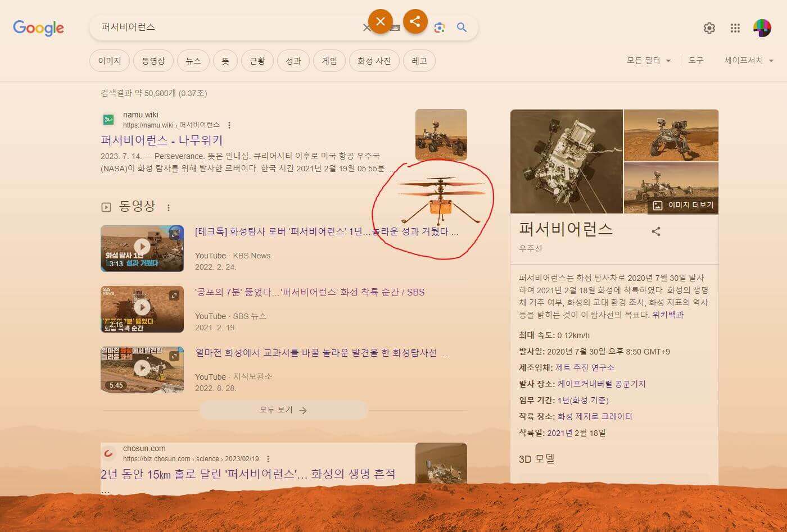This screenshot has width=787, height=532.
Task: Open chosun.com result three-dot menu
Action: tap(268, 459)
